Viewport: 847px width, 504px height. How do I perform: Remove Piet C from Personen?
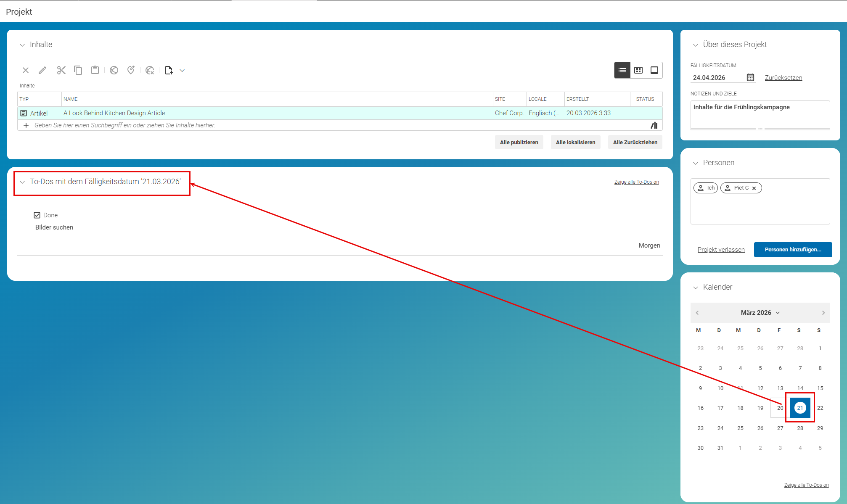(x=754, y=188)
